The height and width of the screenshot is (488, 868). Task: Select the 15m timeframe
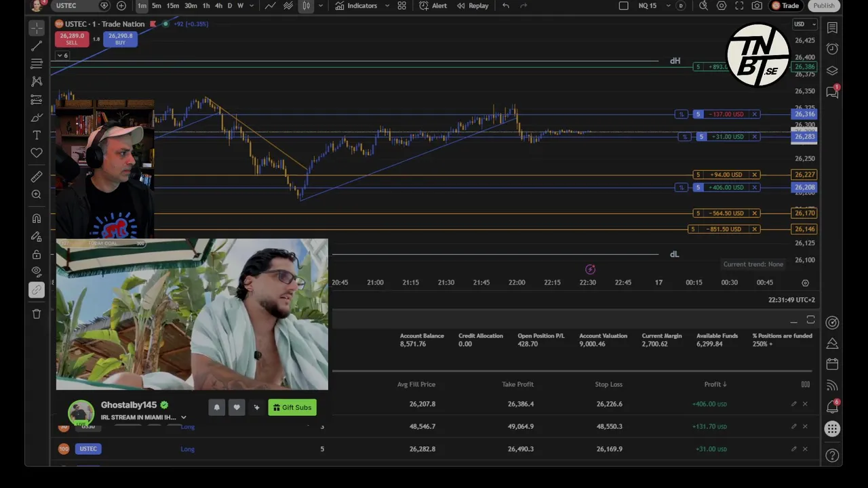pos(173,5)
